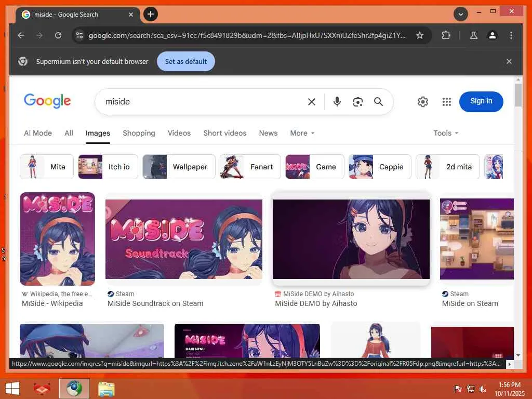532x399 pixels.
Task: Switch to the News tab
Action: [268, 133]
